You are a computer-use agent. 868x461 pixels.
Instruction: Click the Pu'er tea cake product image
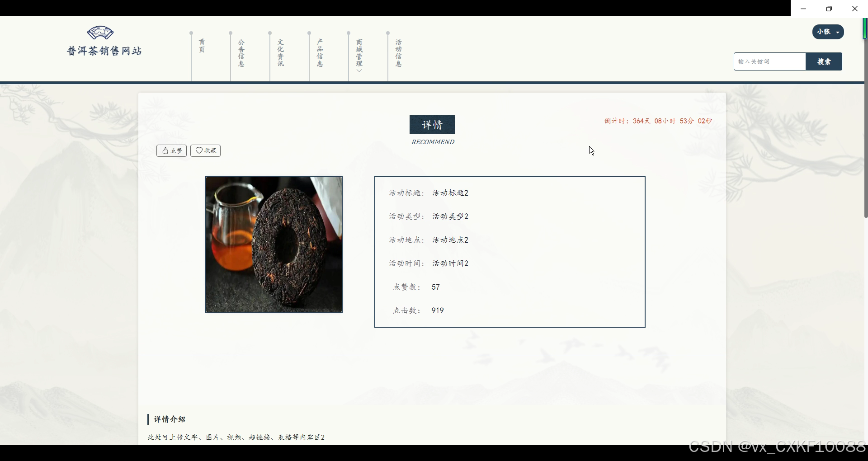[274, 245]
